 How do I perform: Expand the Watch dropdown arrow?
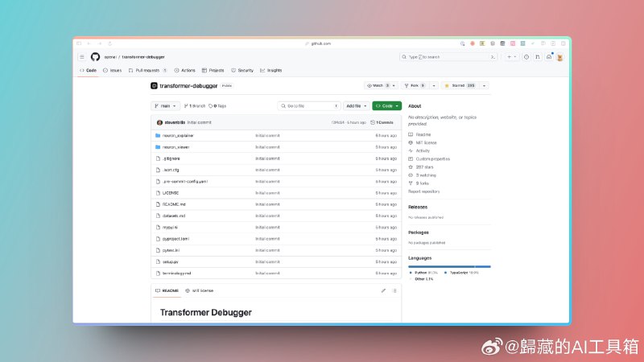point(394,86)
